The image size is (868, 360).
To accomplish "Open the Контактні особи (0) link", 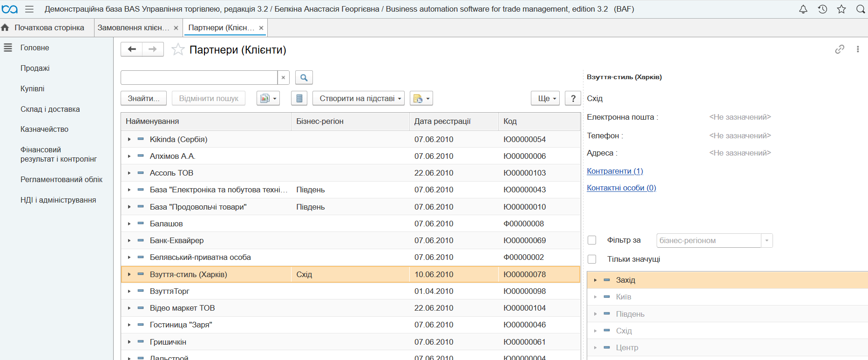I will 621,188.
